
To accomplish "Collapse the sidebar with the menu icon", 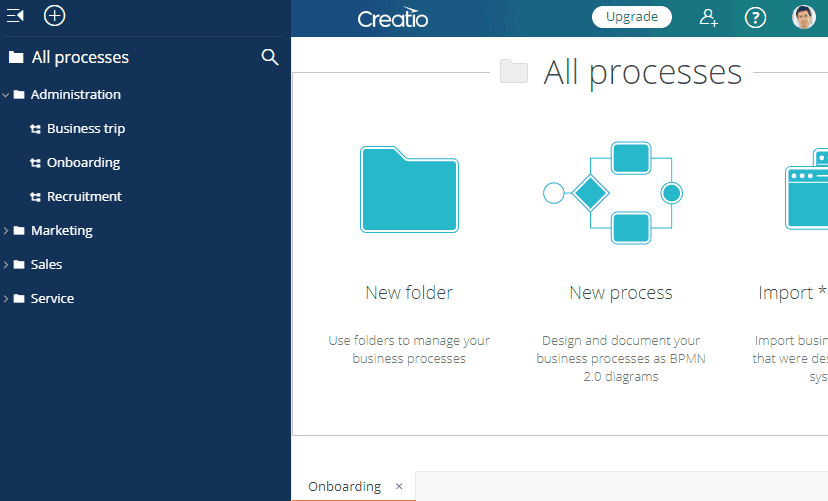I will point(15,16).
